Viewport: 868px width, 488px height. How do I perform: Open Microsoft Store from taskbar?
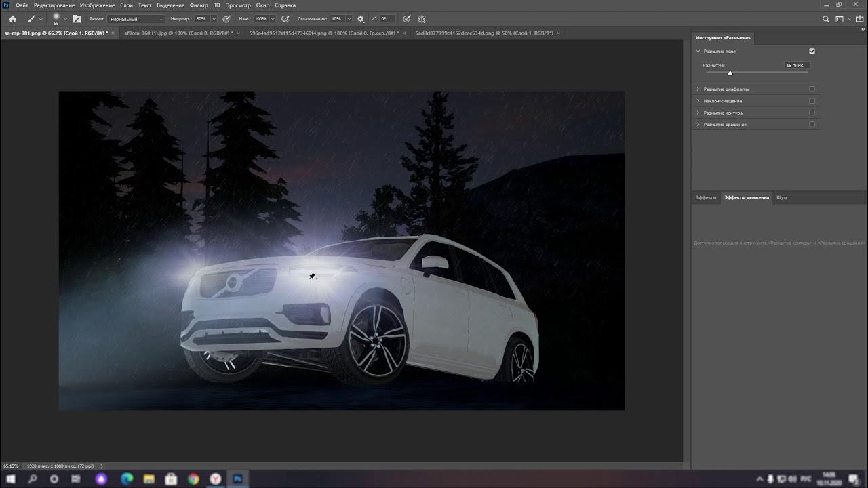click(x=171, y=479)
